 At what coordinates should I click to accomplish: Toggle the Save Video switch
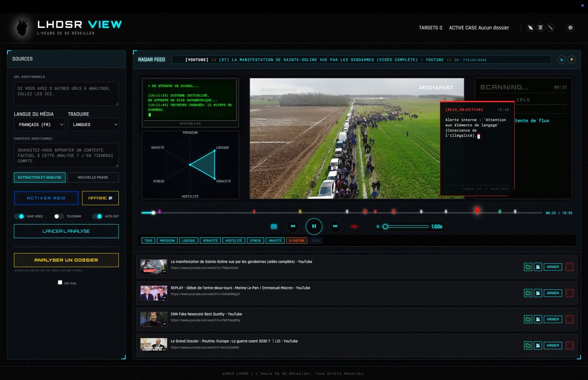(19, 216)
